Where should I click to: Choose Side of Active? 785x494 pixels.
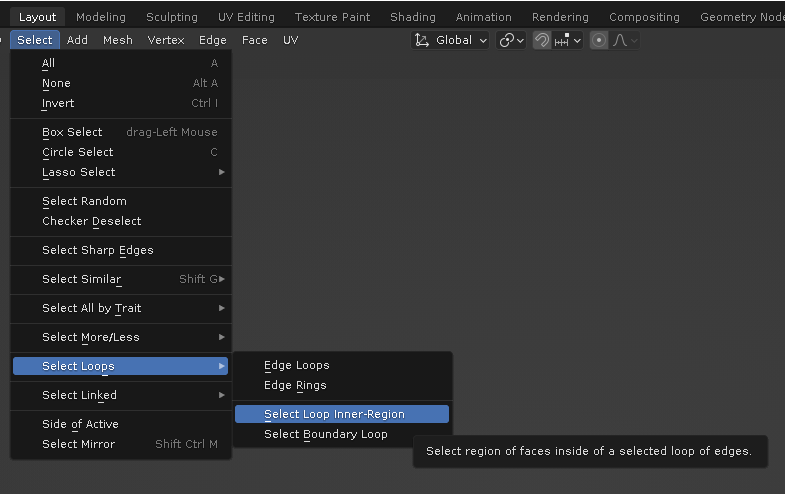coord(121,424)
